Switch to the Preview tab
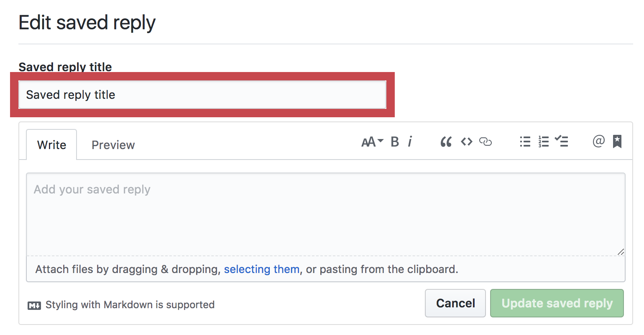Viewport: 644px width, 335px height. click(x=113, y=145)
